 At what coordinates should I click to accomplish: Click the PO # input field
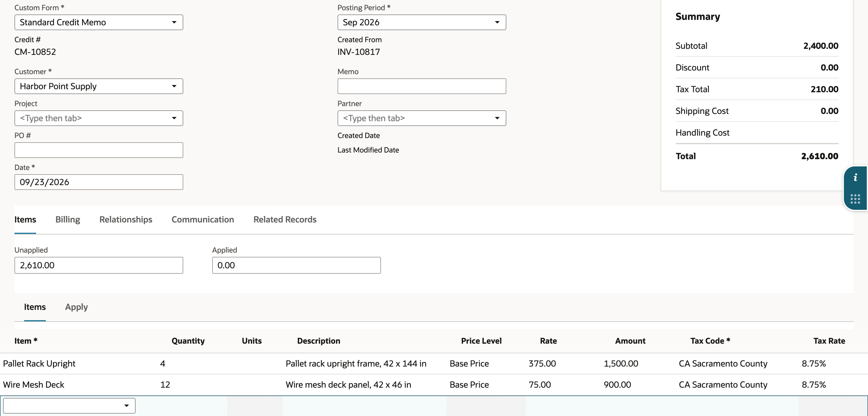(x=99, y=150)
